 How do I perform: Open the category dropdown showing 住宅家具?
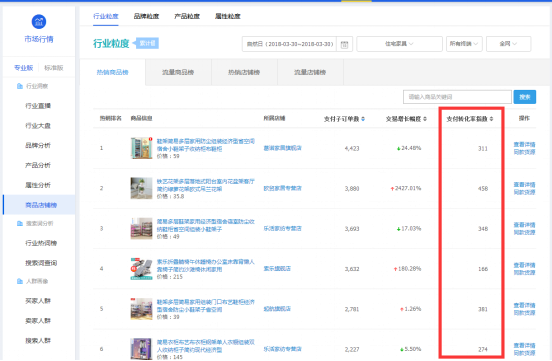pyautogui.click(x=399, y=44)
